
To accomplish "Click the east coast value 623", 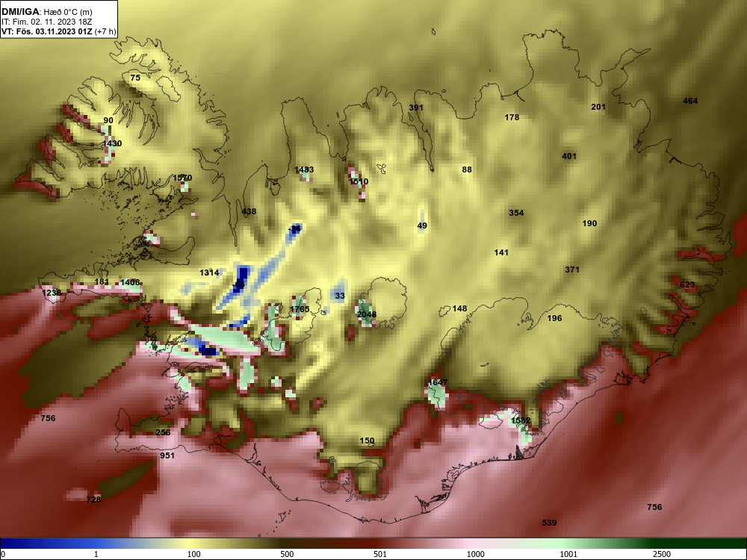I will coord(687,284).
